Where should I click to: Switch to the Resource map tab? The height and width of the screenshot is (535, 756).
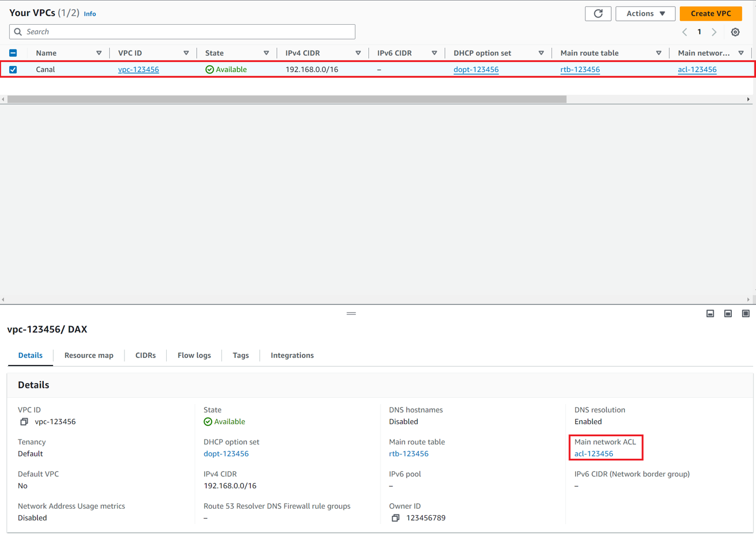[x=89, y=356]
